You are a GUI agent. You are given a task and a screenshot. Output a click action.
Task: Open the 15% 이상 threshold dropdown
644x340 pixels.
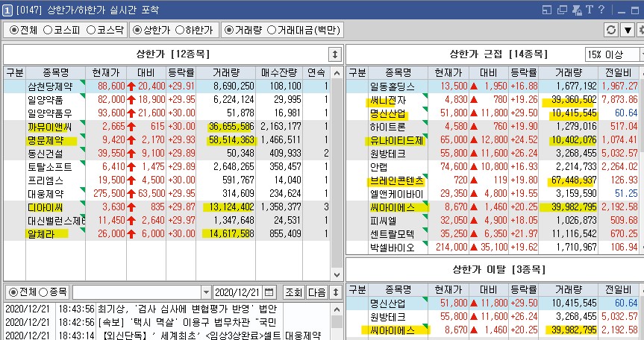(614, 54)
